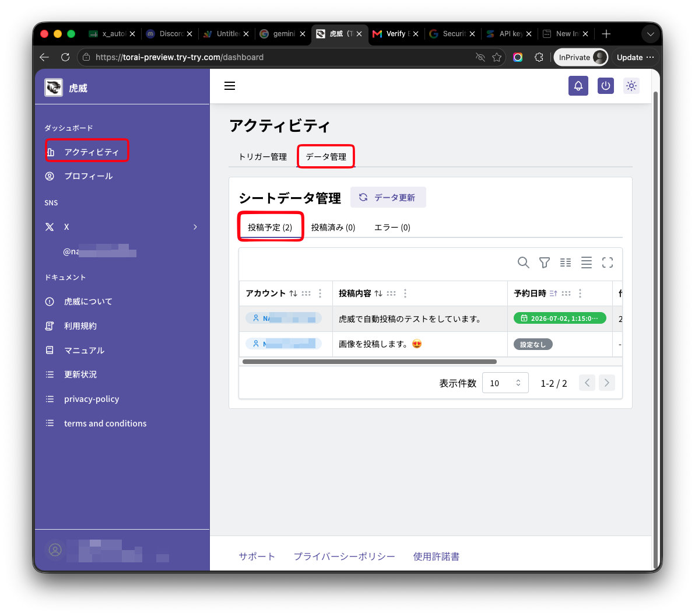Screen dimensions: 695x616
Task: Click the サポート footer link
Action: click(257, 556)
